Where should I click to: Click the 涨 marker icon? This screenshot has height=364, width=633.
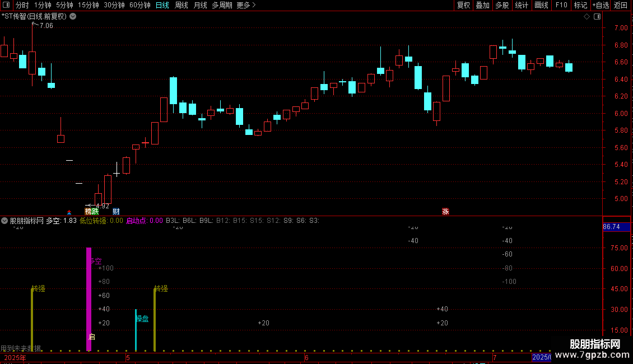[x=446, y=212]
